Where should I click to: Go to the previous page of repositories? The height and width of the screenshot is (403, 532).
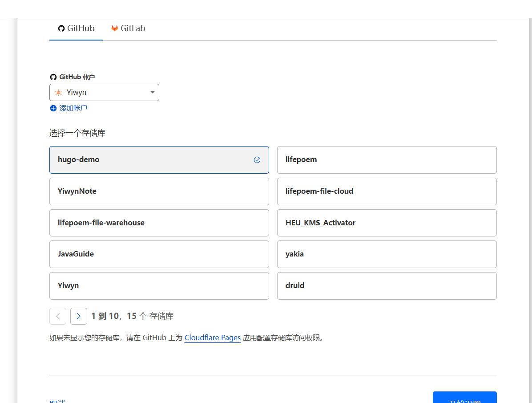58,316
